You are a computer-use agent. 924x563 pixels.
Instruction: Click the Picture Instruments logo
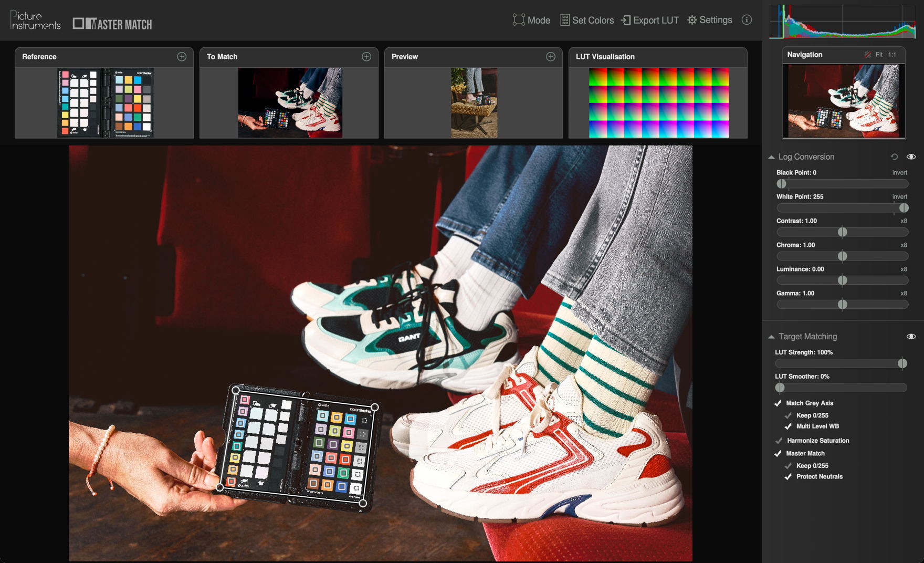pos(36,20)
